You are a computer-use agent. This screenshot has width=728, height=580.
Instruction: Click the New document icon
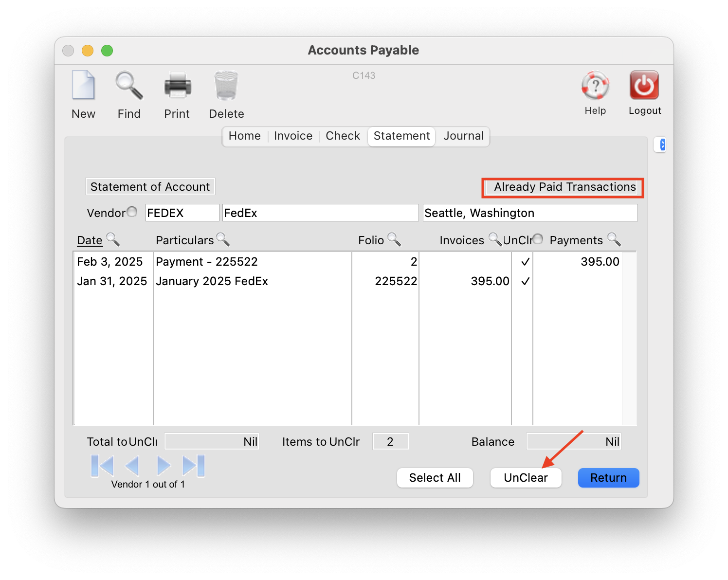coord(83,85)
